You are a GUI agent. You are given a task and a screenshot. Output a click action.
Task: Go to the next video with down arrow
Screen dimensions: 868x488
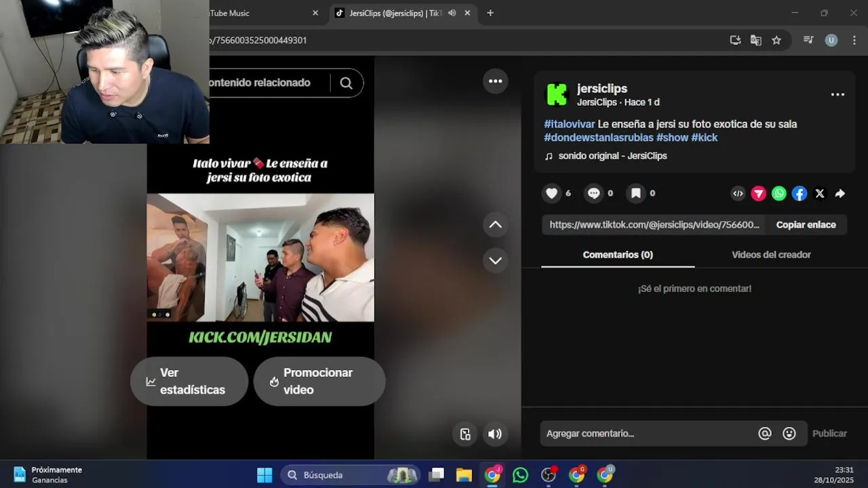coord(496,260)
